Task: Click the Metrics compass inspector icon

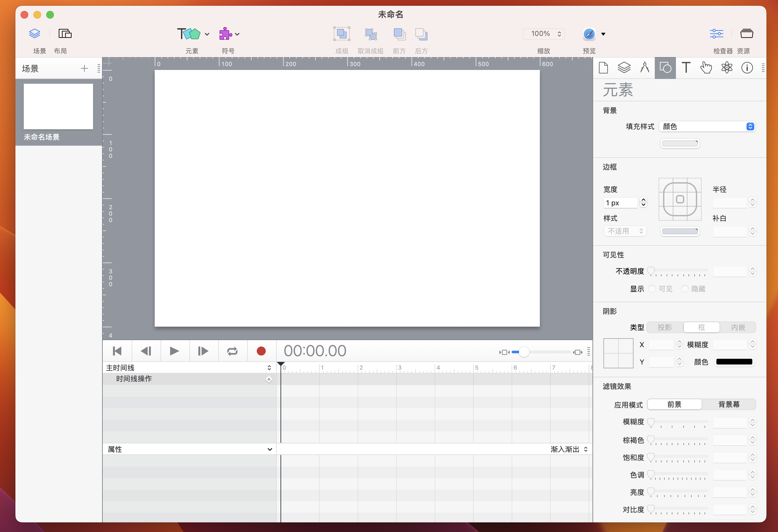Action: pos(644,68)
